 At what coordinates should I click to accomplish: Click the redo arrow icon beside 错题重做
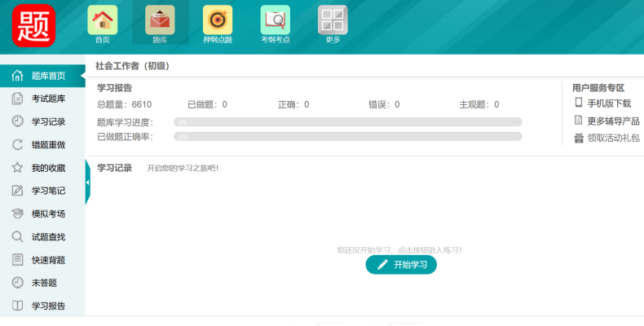17,144
